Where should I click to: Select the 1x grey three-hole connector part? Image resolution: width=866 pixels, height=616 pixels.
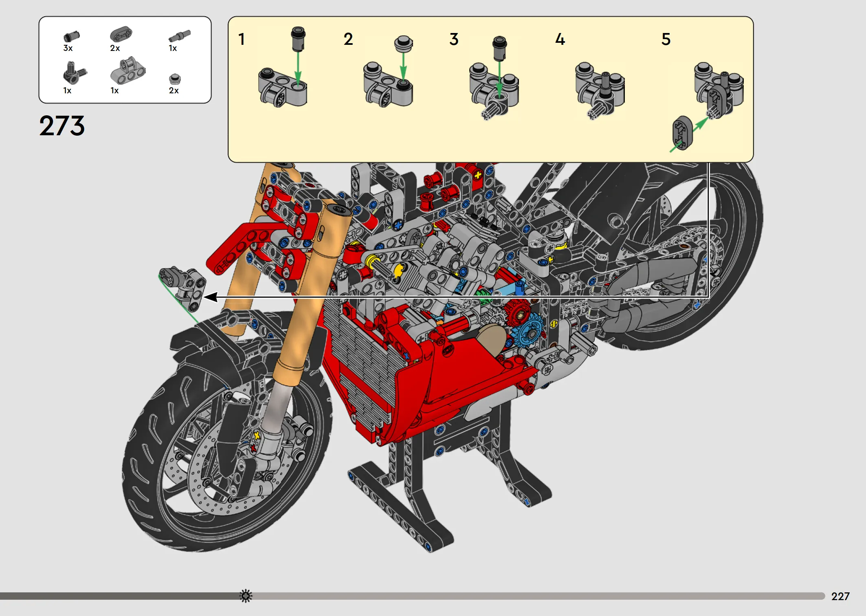coord(127,70)
